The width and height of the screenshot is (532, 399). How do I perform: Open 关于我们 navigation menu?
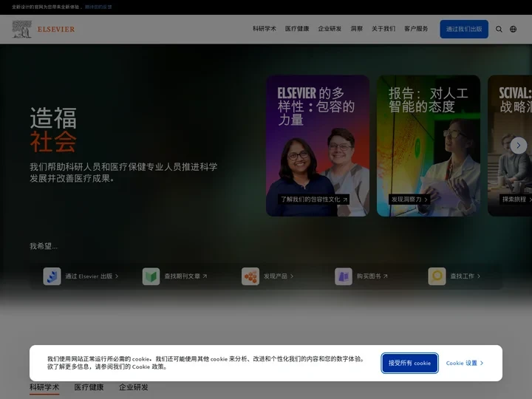point(383,29)
